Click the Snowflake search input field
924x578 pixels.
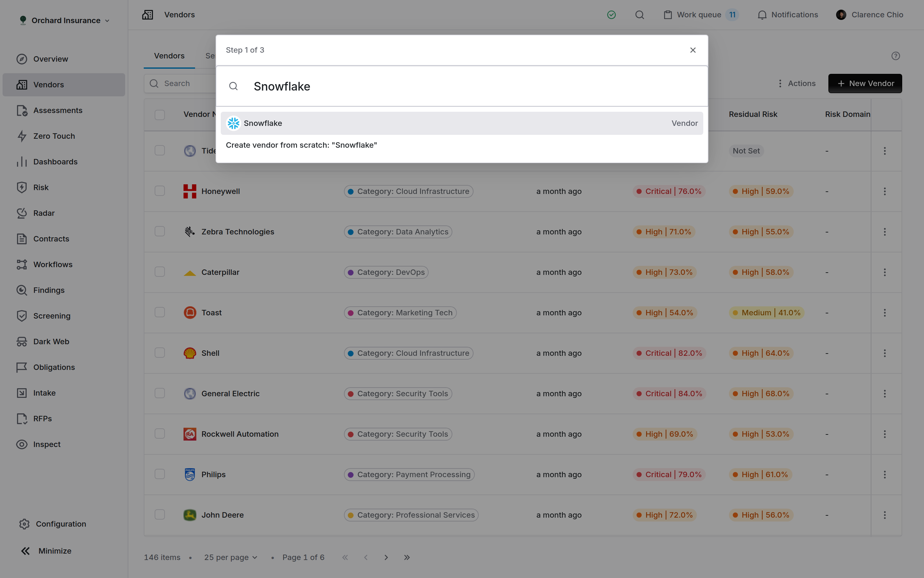click(x=462, y=86)
